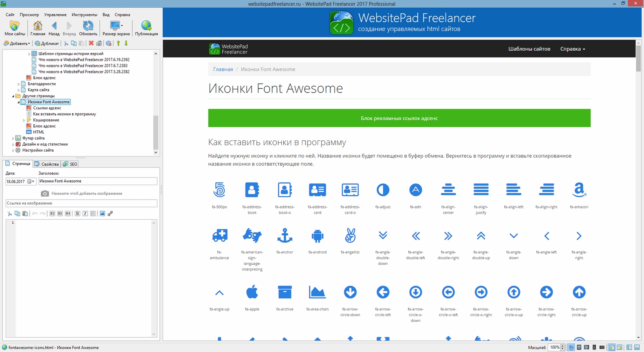Expand the Благодарности tree node
This screenshot has height=352, width=644.
pos(19,84)
